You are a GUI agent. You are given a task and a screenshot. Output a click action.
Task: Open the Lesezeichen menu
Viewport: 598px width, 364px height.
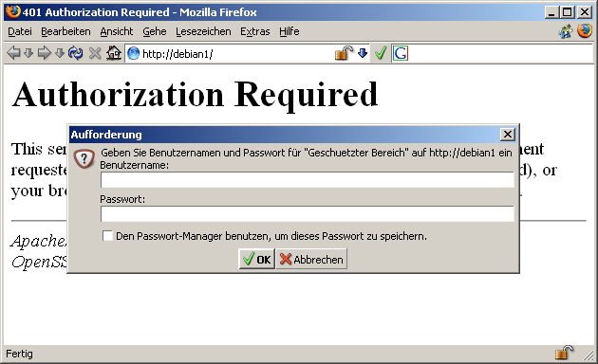pos(203,31)
